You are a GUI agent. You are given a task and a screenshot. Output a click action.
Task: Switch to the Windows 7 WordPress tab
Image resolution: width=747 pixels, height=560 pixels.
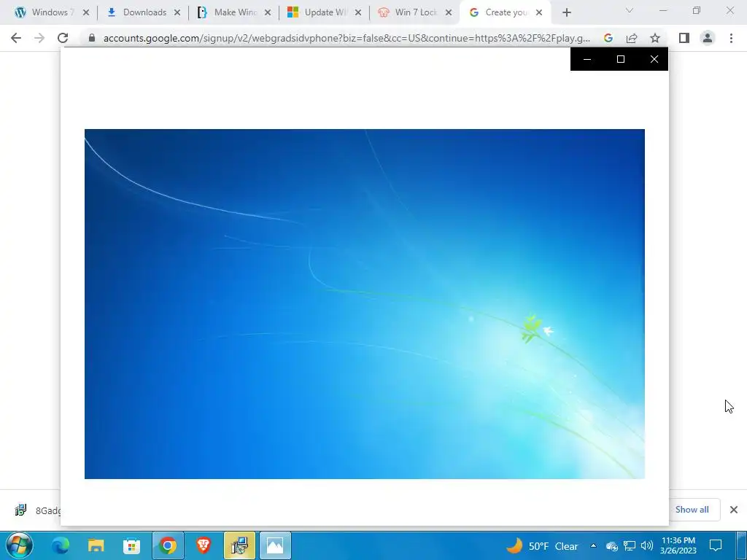point(45,12)
